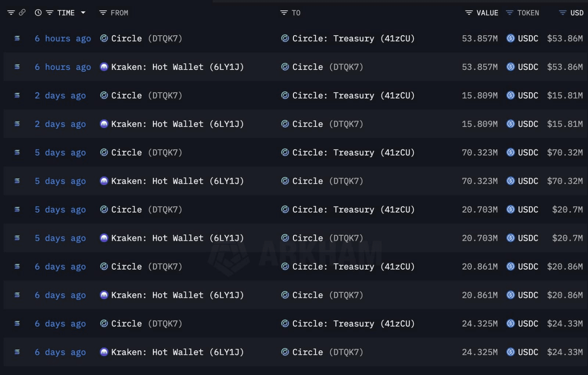This screenshot has height=375, width=588.
Task: Click the USDC token icon in the first row
Action: [510, 38]
